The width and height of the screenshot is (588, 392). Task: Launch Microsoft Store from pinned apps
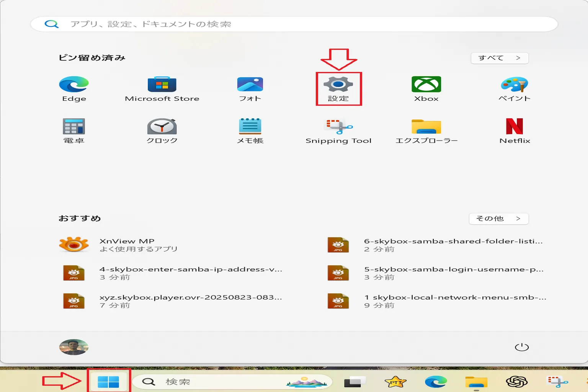[162, 89]
